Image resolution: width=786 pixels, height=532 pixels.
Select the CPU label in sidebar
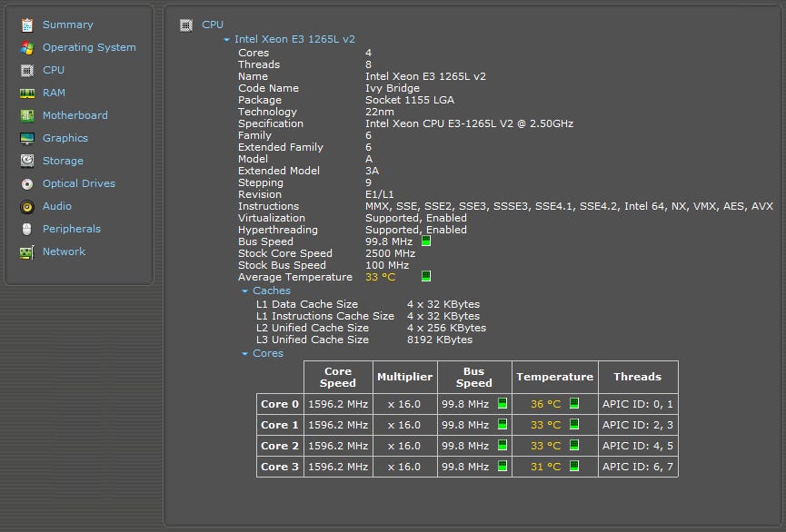click(54, 70)
